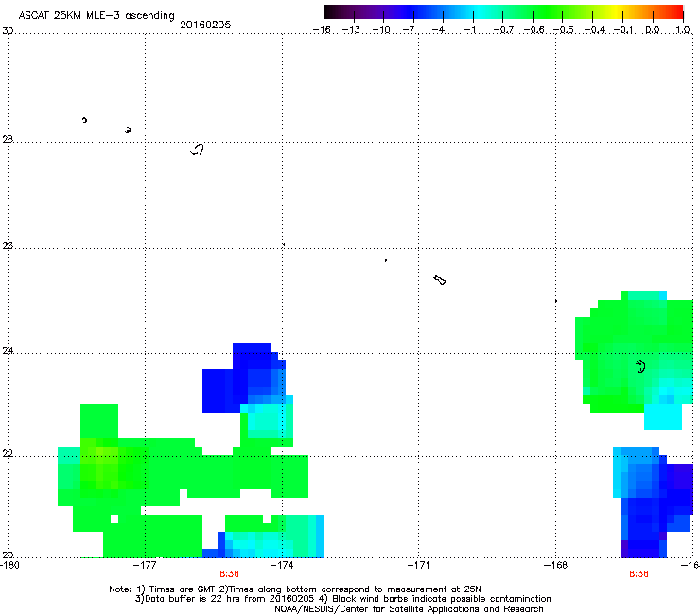Click the -10 color bar label
The image size is (700, 615).
[381, 30]
